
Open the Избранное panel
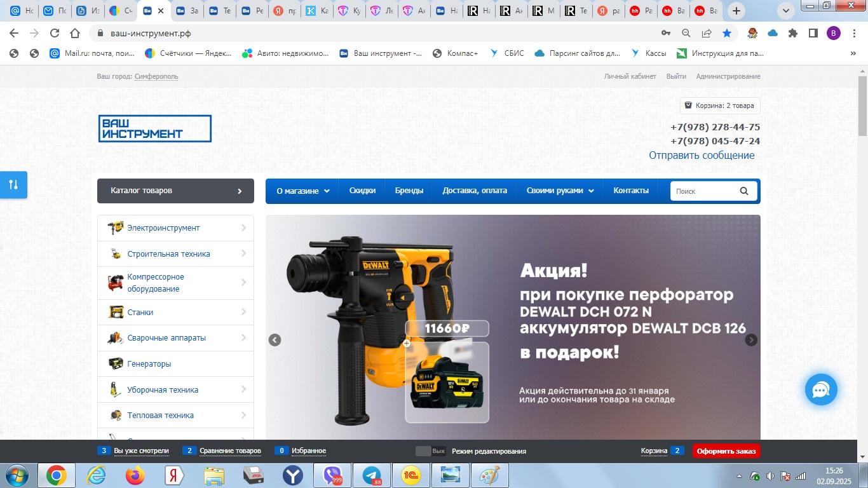(309, 451)
